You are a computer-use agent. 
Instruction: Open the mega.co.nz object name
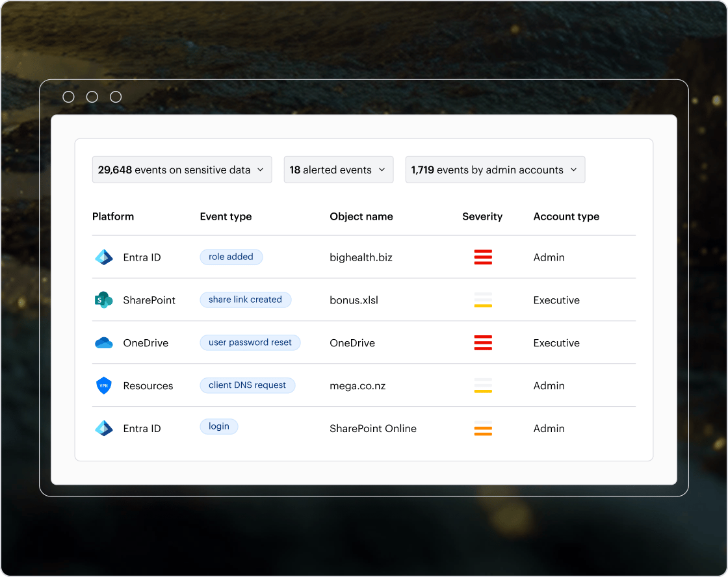pyautogui.click(x=357, y=386)
